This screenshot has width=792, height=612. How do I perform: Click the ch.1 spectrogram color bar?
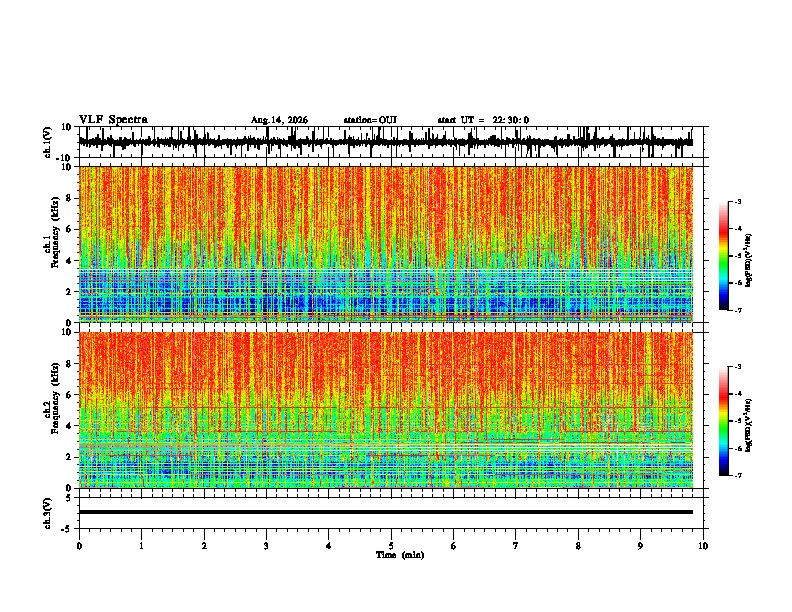point(724,256)
